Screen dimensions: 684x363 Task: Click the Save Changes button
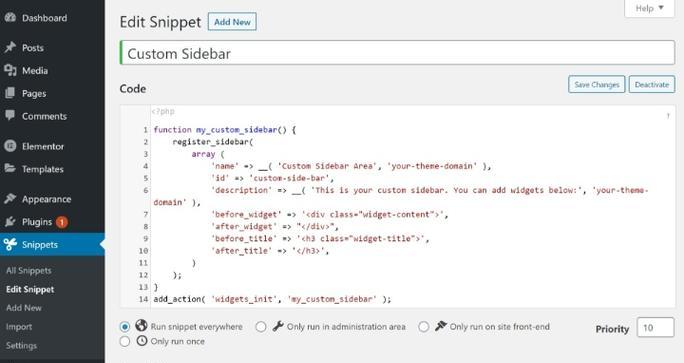pos(596,85)
